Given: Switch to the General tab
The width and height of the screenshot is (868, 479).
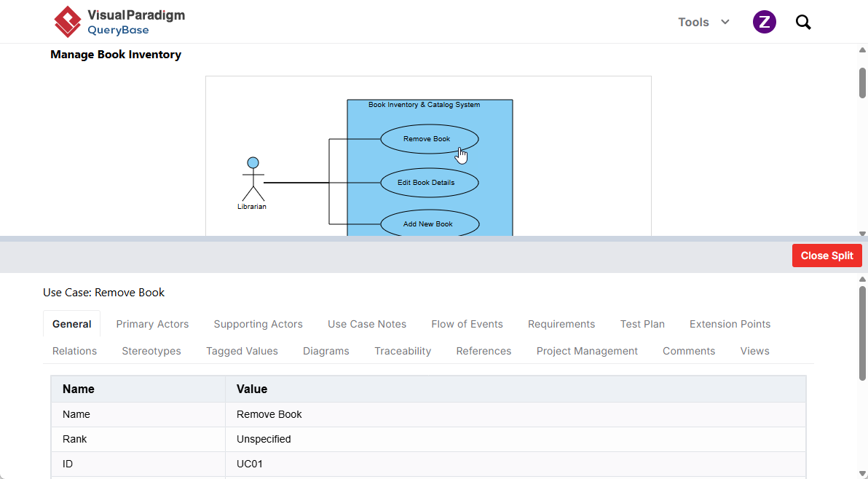Looking at the screenshot, I should (72, 324).
